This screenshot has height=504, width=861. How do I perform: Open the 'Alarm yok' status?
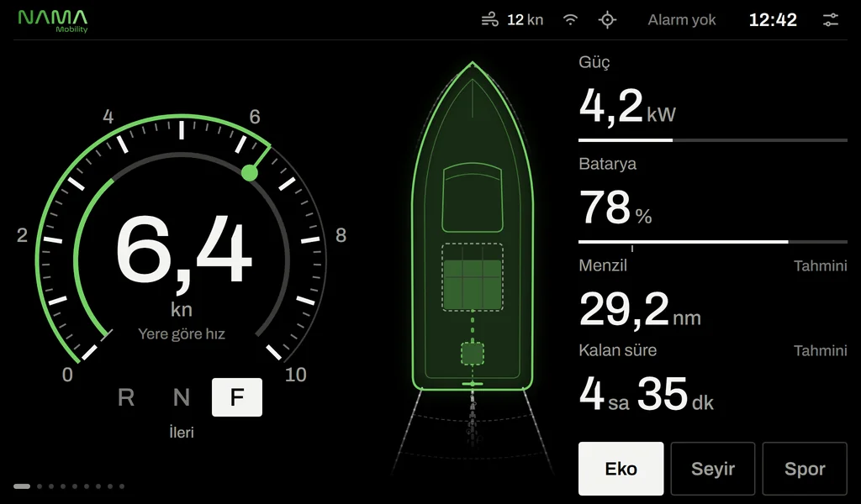point(681,20)
